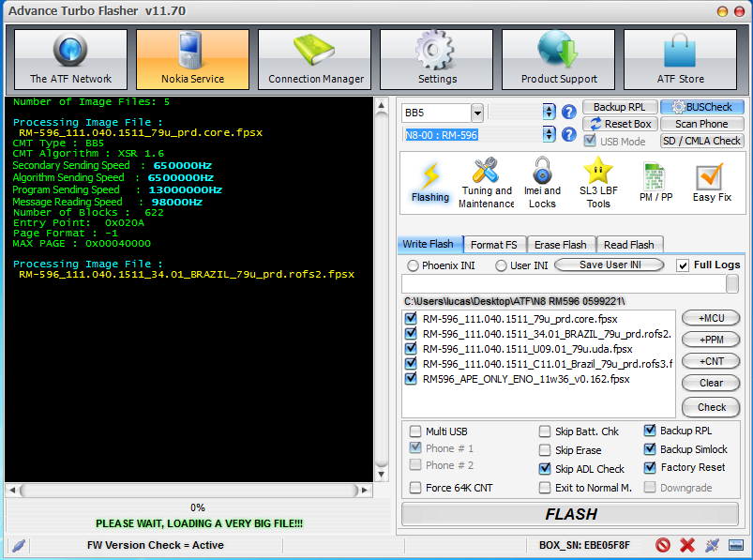The width and height of the screenshot is (753, 560).
Task: Select Phoenix INI radio button
Action: [413, 265]
